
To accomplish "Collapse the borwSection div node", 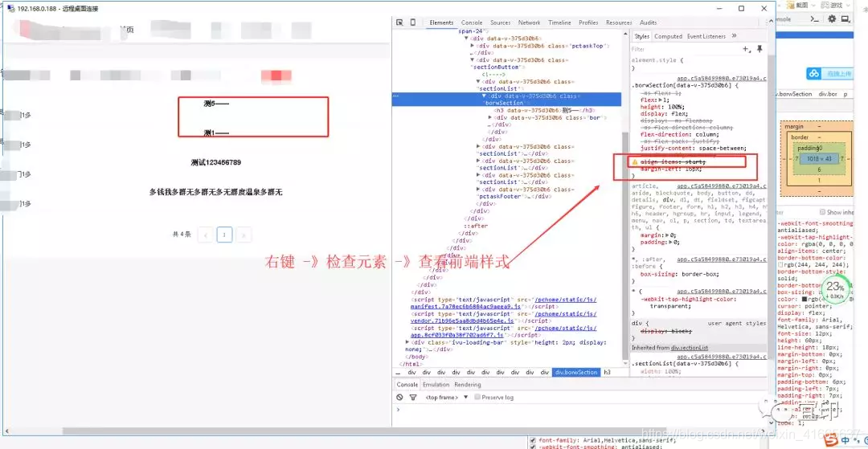I will 484,96.
